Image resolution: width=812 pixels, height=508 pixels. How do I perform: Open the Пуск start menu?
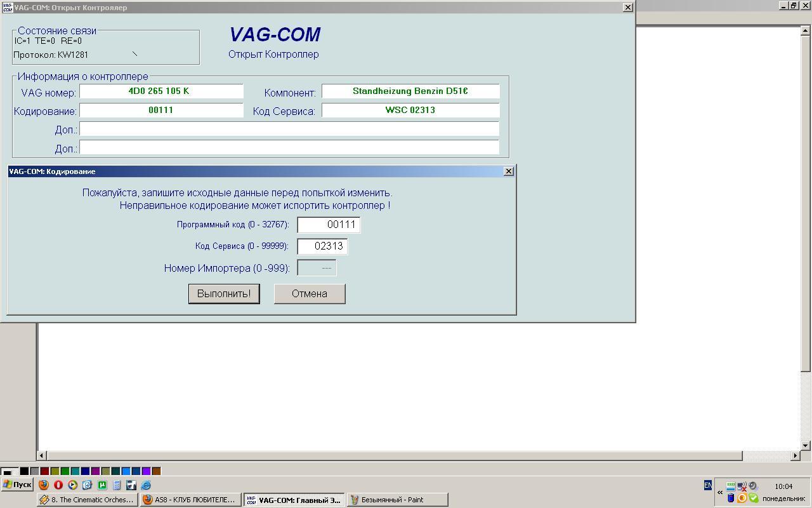(x=17, y=485)
